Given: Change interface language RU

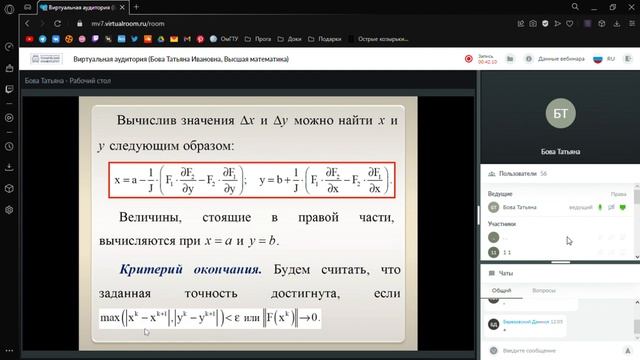Looking at the screenshot, I should (604, 59).
